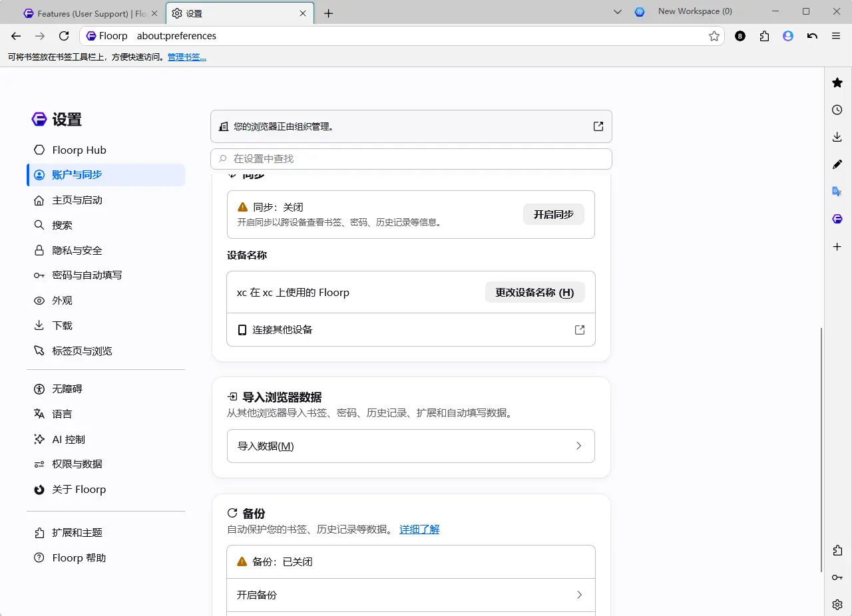Reload the current page

pos(64,36)
